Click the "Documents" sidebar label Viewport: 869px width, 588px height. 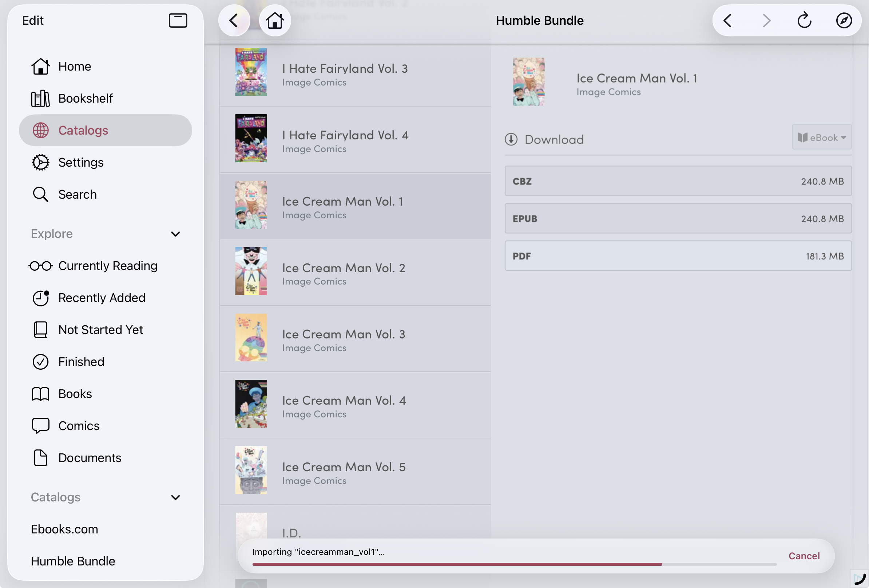tap(90, 458)
